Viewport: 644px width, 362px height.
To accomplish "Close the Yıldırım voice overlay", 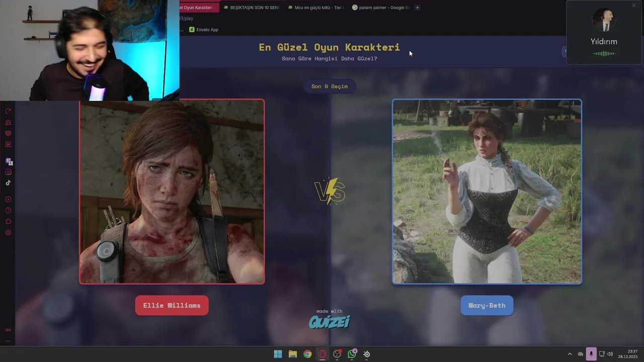I will [x=634, y=6].
